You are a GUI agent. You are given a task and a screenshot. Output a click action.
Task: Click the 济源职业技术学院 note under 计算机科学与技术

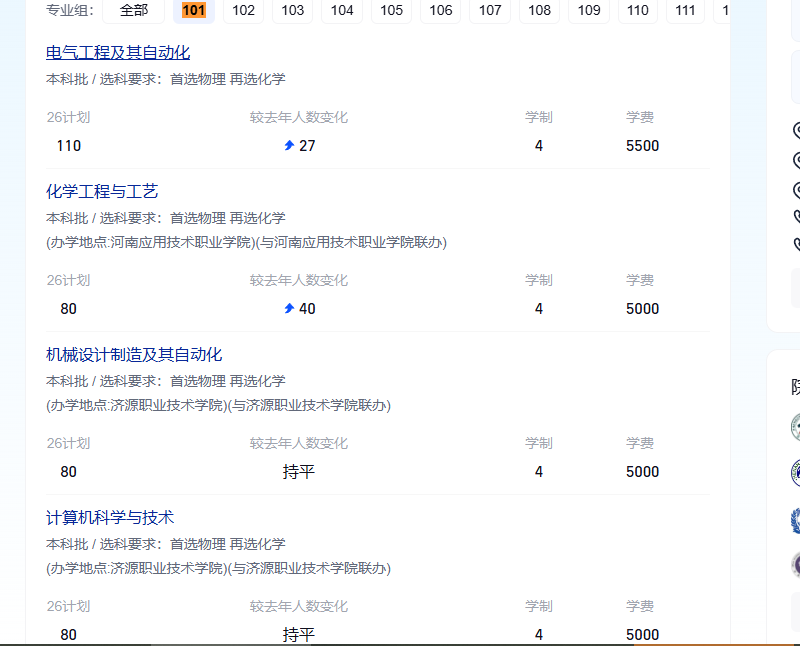218,568
